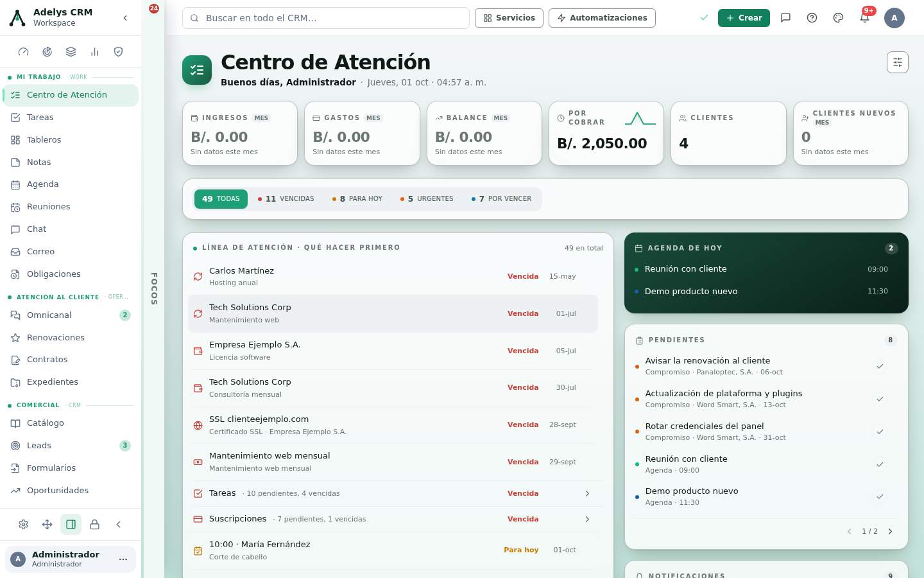Check off pending 'Reunión con cliente' item

tap(880, 464)
